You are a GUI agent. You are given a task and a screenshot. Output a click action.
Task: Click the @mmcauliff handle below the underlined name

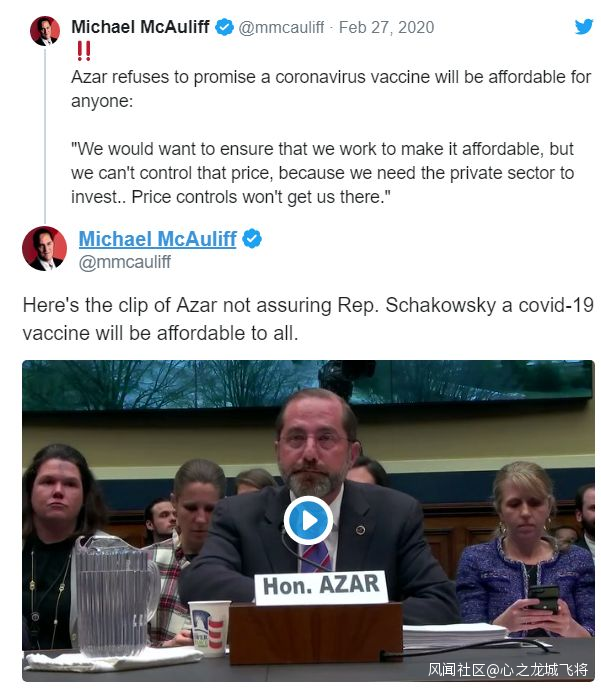click(125, 262)
